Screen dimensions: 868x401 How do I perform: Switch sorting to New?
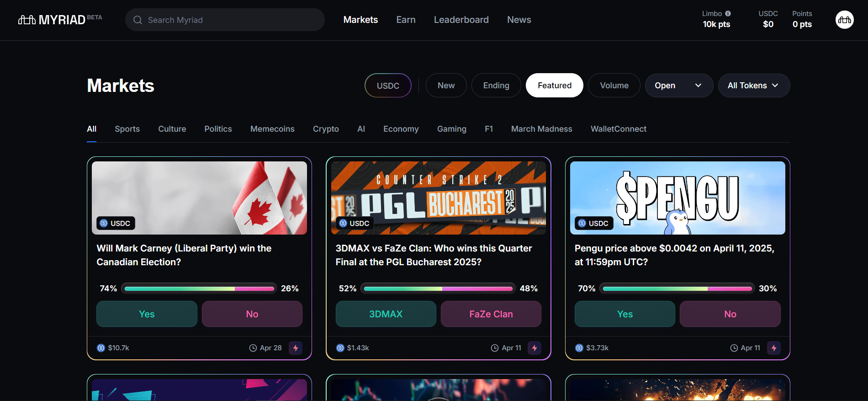pos(446,86)
